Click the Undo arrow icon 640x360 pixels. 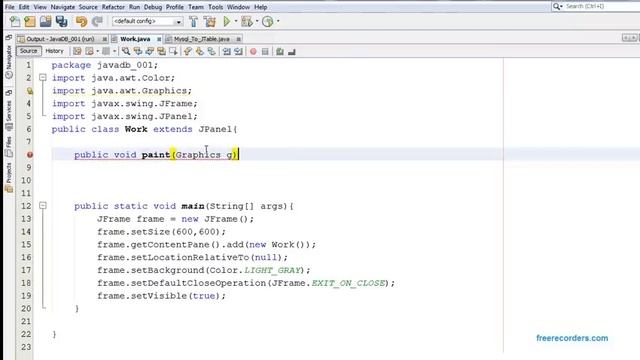click(81, 21)
